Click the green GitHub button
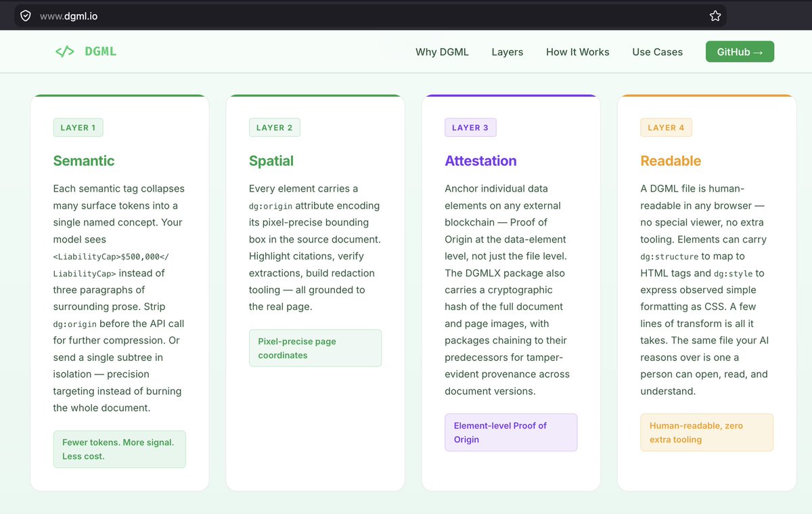This screenshot has height=514, width=812. click(740, 51)
